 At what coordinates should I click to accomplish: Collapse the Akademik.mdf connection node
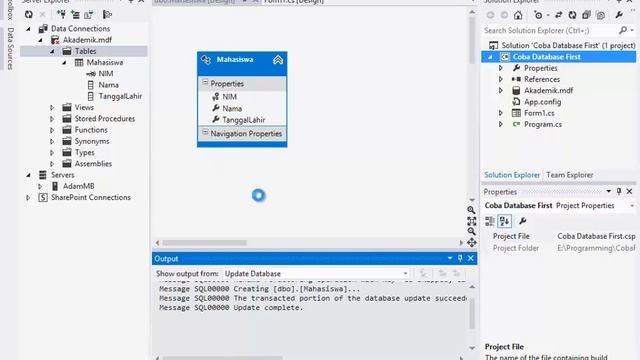click(x=40, y=40)
